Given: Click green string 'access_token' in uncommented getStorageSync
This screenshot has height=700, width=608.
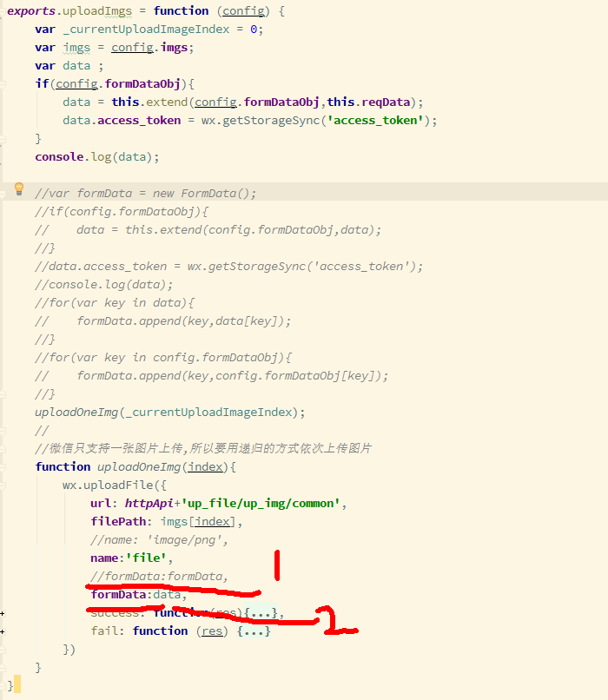Looking at the screenshot, I should (x=375, y=121).
